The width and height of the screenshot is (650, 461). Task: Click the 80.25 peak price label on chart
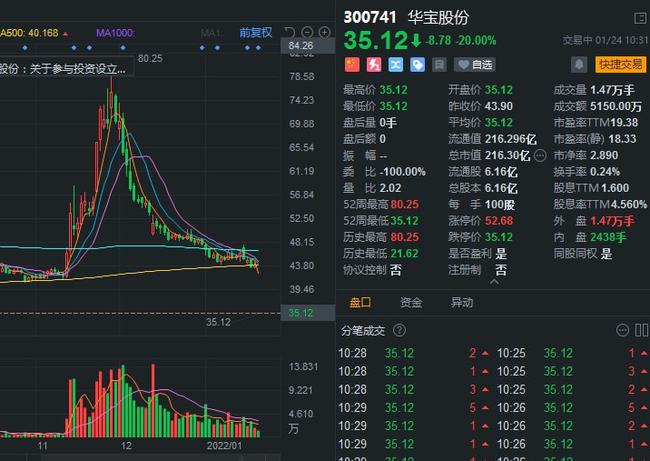tap(150, 58)
